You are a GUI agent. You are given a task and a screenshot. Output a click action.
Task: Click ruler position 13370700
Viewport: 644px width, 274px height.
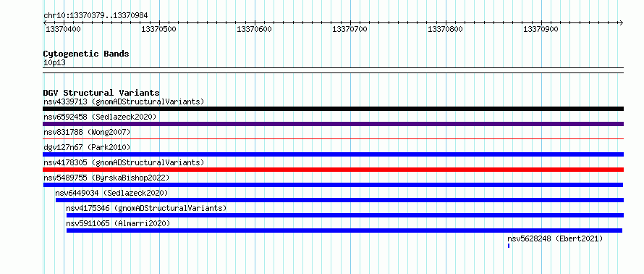point(350,29)
